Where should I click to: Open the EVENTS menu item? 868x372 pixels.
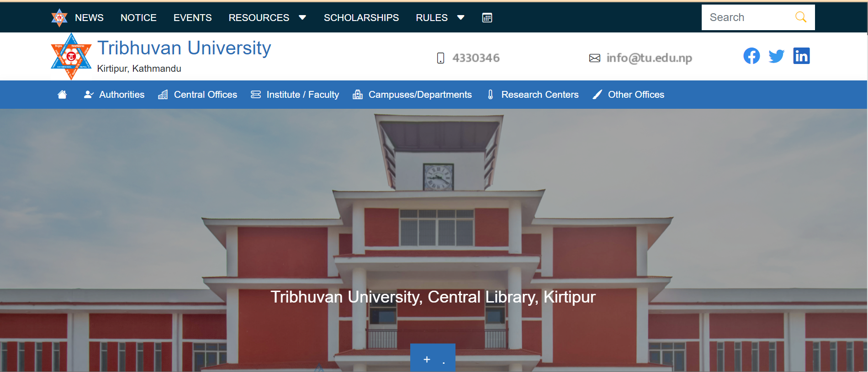[x=192, y=18]
